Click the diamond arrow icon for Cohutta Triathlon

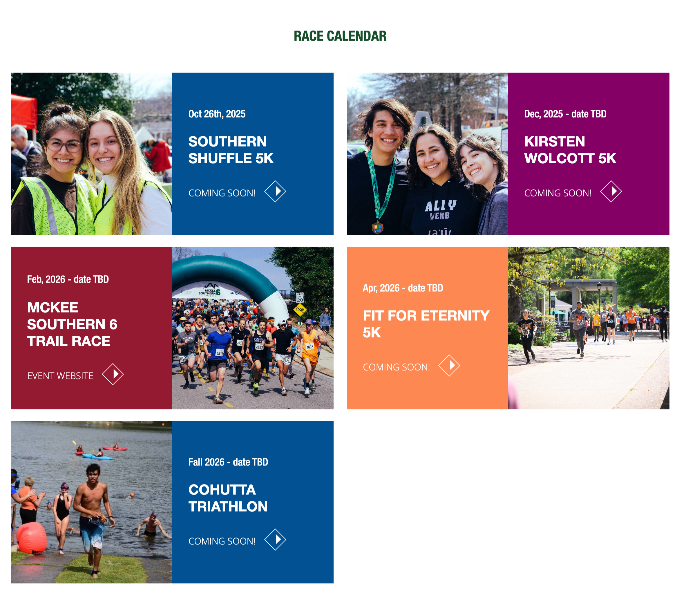tap(275, 539)
